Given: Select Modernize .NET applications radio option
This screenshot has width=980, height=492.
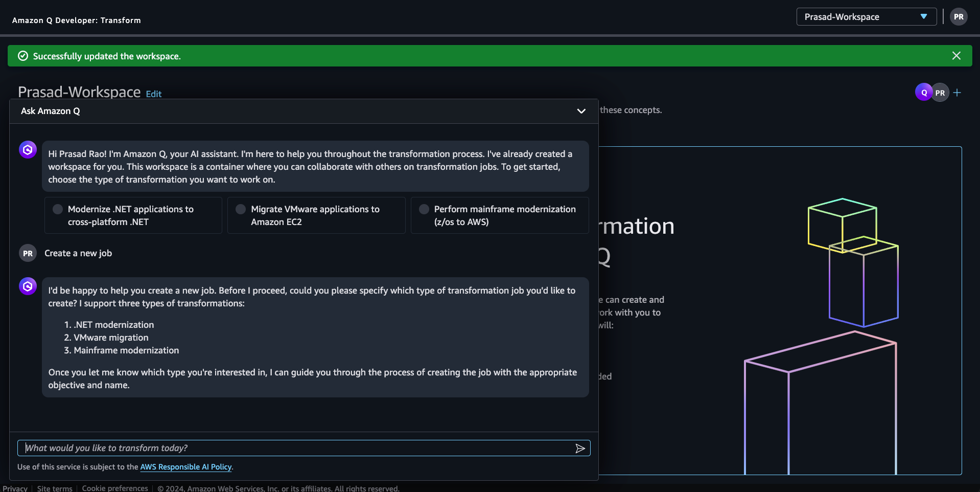Looking at the screenshot, I should point(58,209).
